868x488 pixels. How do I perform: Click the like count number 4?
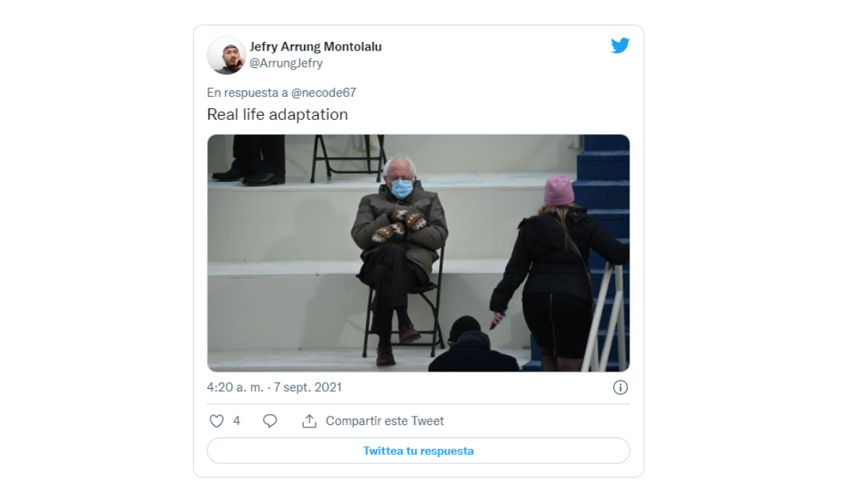pyautogui.click(x=237, y=421)
